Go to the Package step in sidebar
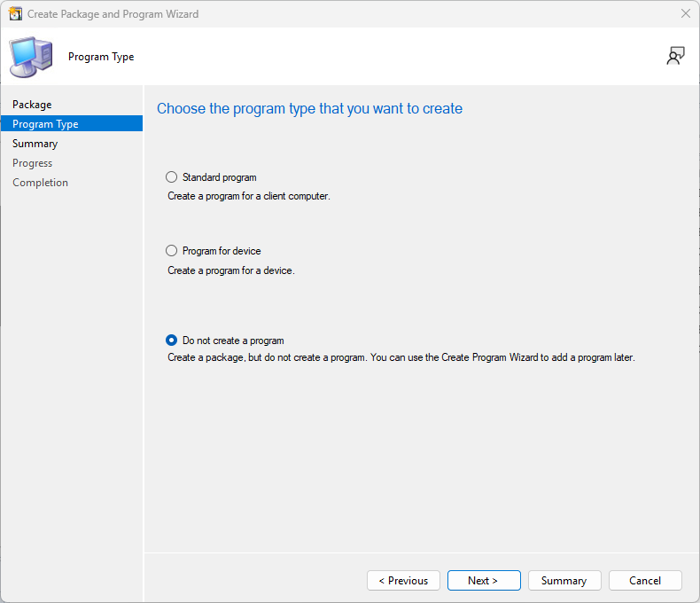Screen dimensions: 700x603 (32, 105)
